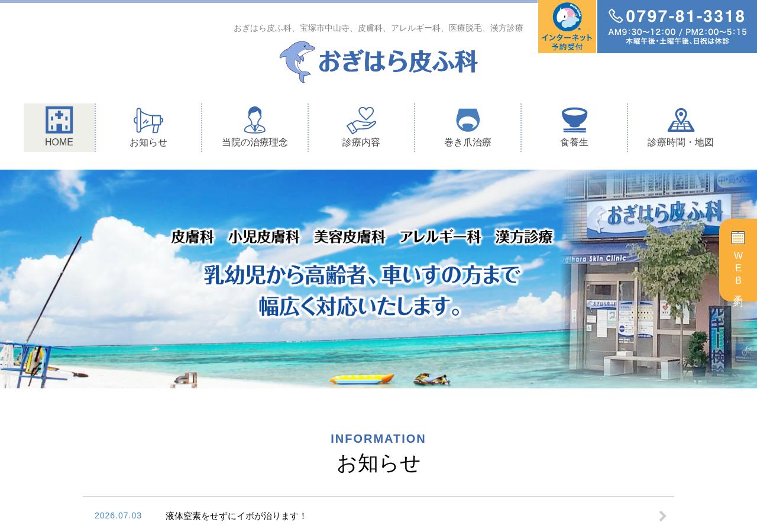Click the WEB予約 side button
757x532 pixels.
tap(738, 260)
